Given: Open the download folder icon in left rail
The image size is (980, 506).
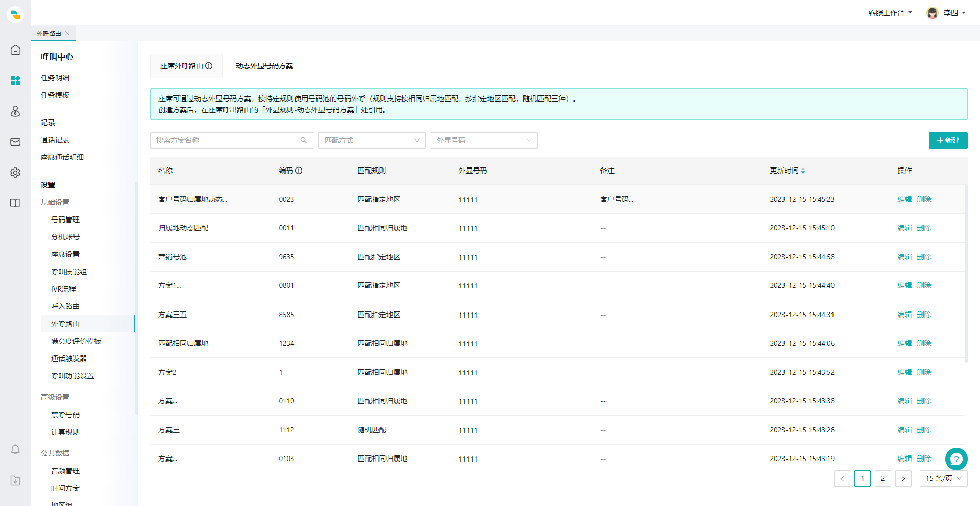Looking at the screenshot, I should (x=15, y=480).
